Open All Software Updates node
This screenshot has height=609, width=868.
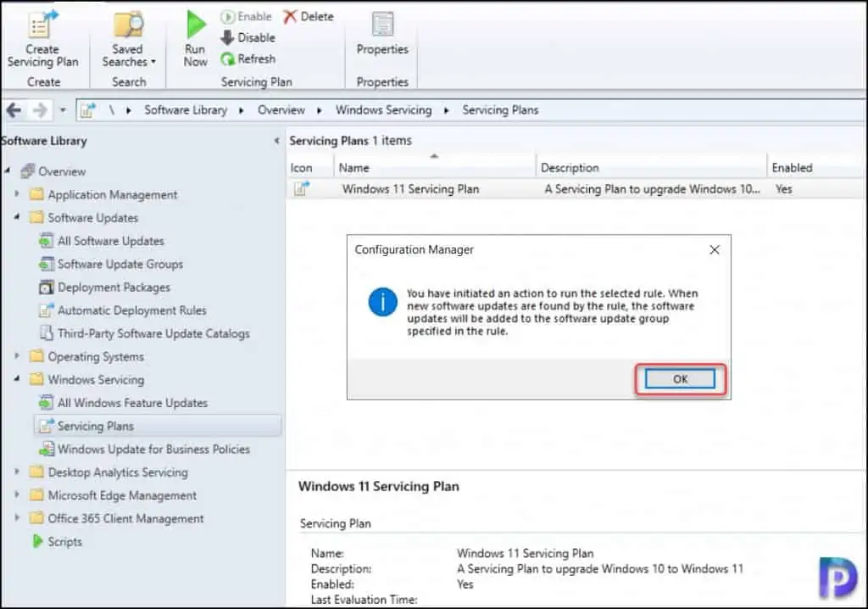click(x=111, y=241)
